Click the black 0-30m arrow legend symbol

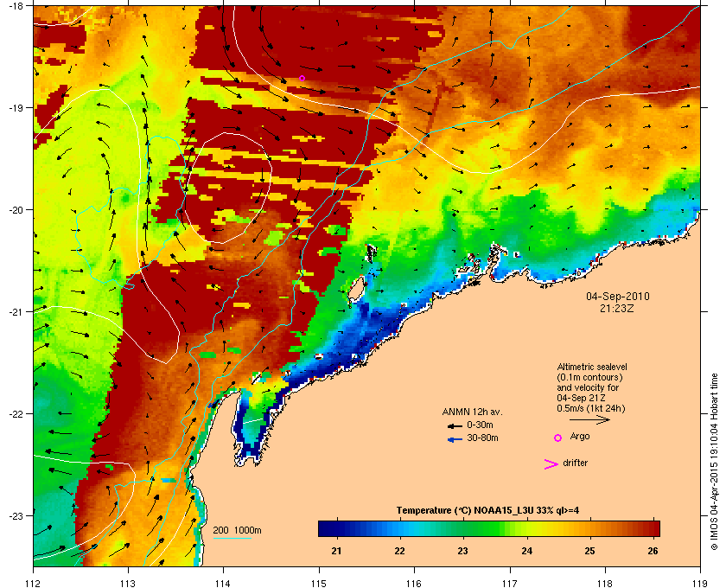(x=455, y=425)
